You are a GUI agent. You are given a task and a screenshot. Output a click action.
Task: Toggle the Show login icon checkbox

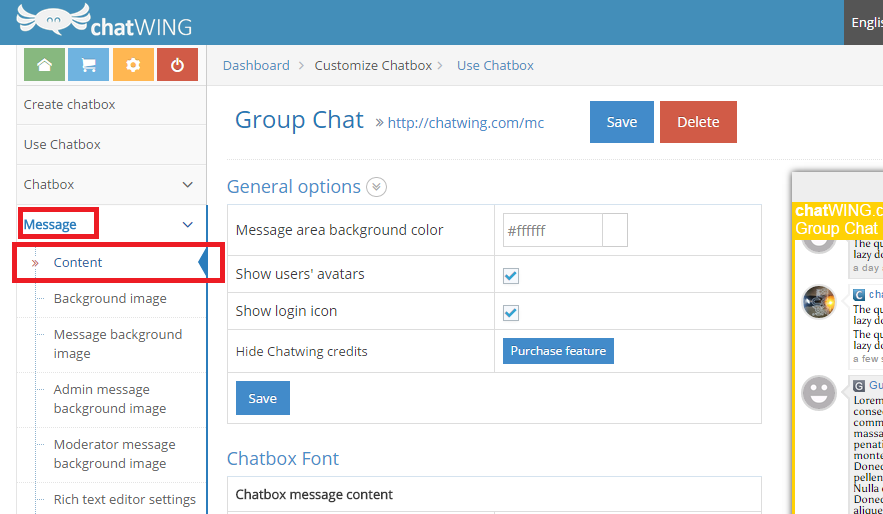tap(511, 313)
